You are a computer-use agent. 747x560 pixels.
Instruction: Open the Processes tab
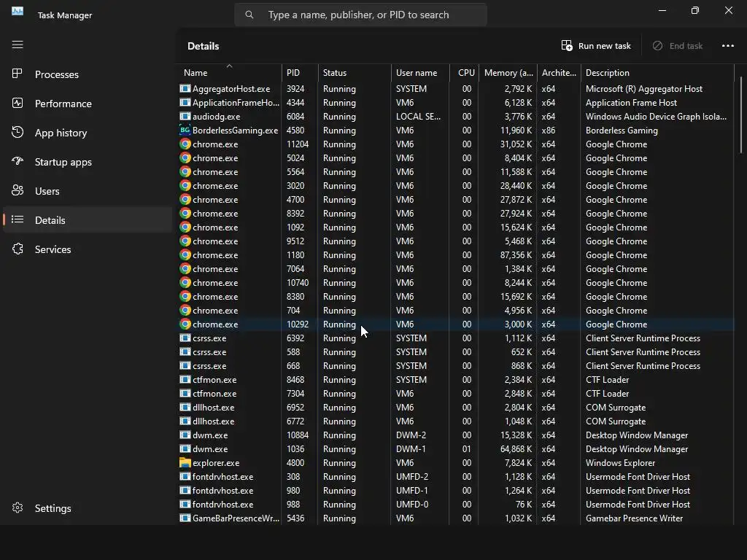tap(88, 74)
